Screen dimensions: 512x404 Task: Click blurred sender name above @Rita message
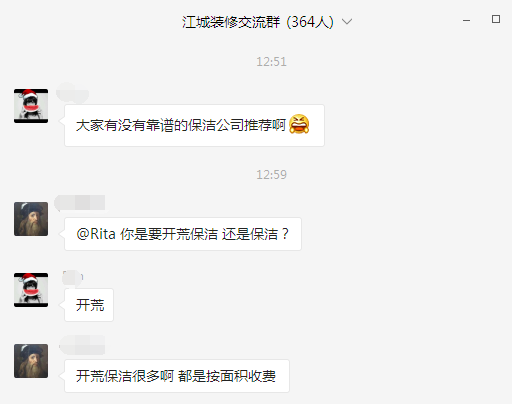click(x=80, y=203)
